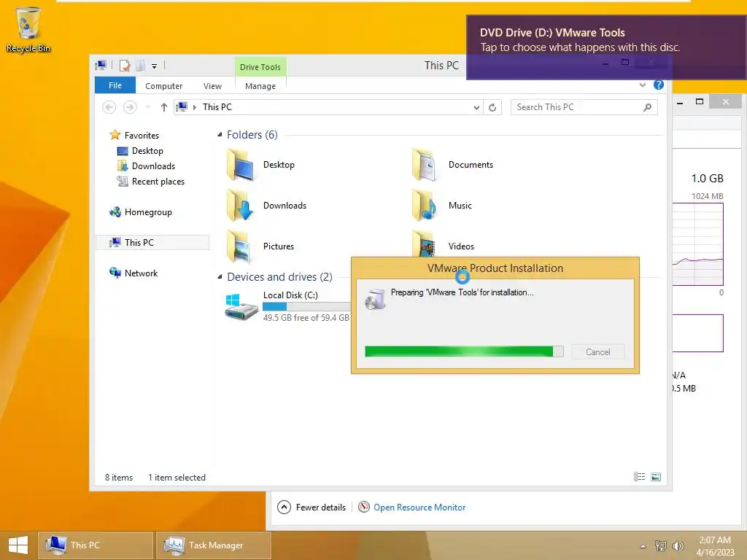Open Resource Monitor link in Task Manager

click(412, 507)
